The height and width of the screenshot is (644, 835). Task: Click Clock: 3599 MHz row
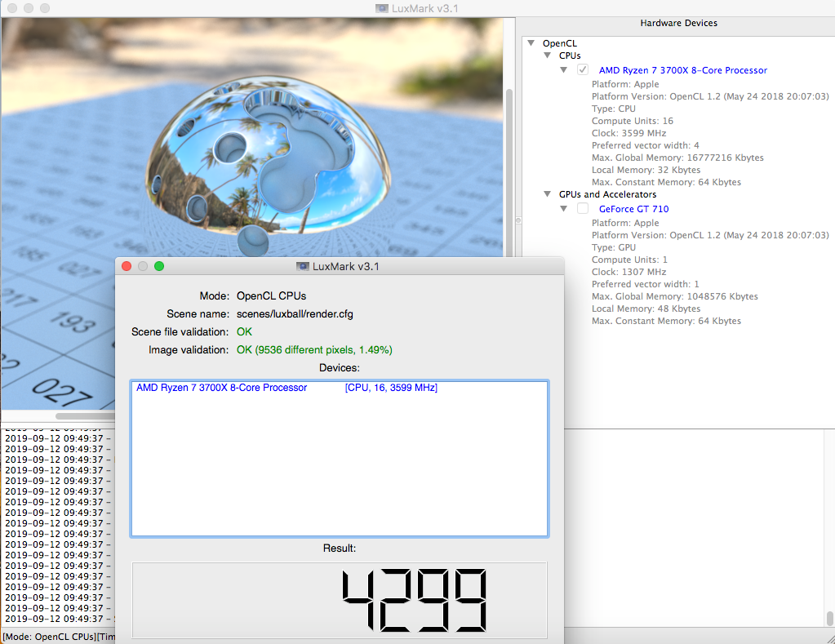[x=628, y=133]
